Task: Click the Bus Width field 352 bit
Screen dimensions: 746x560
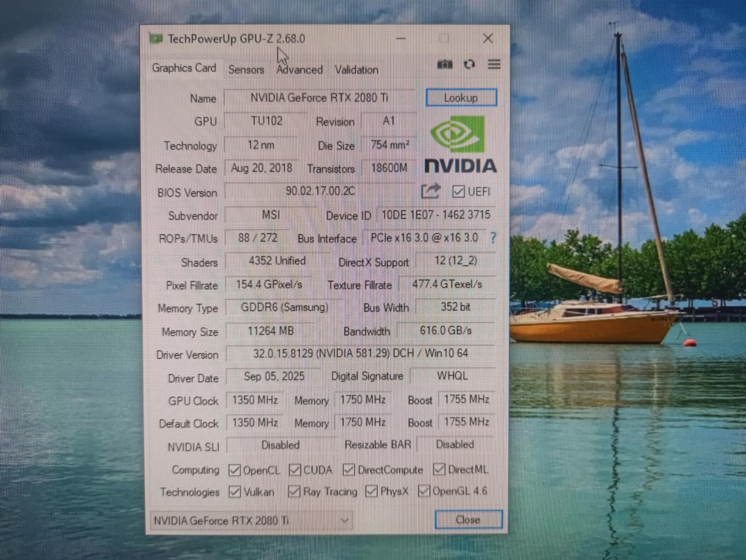Action: click(456, 307)
